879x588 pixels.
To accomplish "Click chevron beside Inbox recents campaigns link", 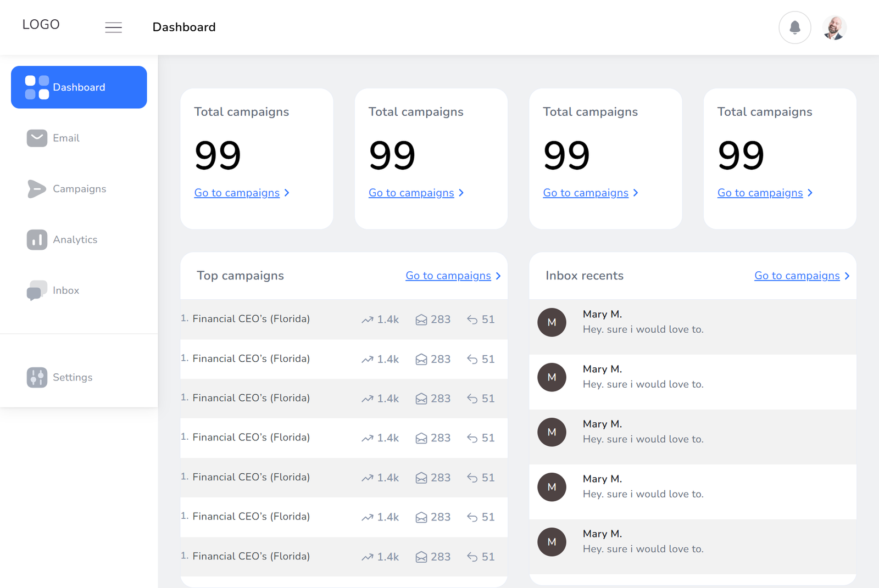I will tap(847, 276).
